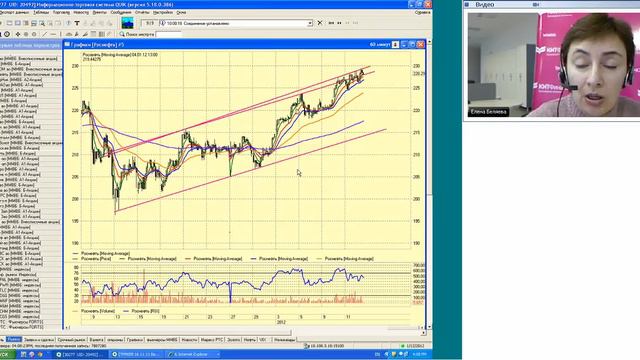Click the chart window title bar icon
Image resolution: width=640 pixels, height=360 pixels.
point(67,44)
